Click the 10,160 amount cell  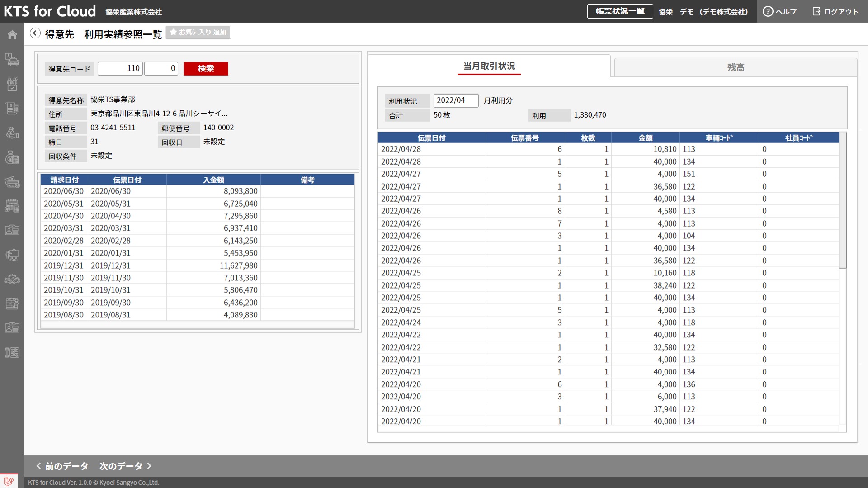point(665,273)
